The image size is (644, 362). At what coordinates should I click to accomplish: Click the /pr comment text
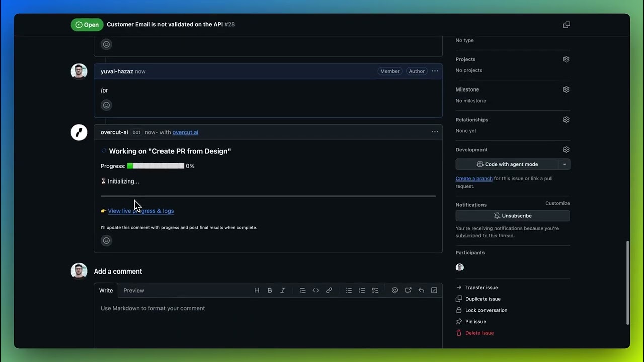104,90
